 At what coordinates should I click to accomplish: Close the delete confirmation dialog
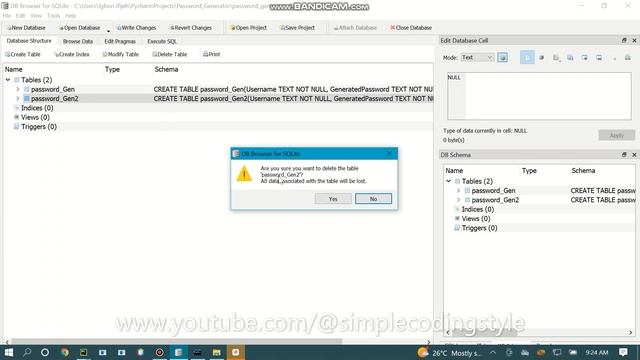[389, 154]
